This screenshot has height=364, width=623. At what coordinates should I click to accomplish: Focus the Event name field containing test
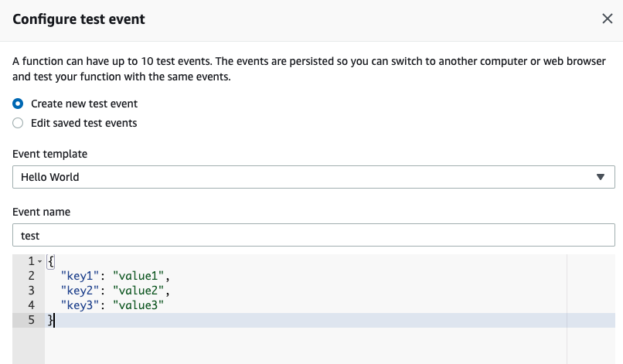point(314,235)
